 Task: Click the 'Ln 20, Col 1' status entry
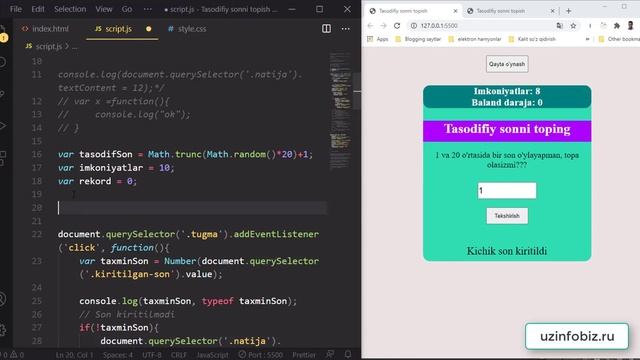74,355
